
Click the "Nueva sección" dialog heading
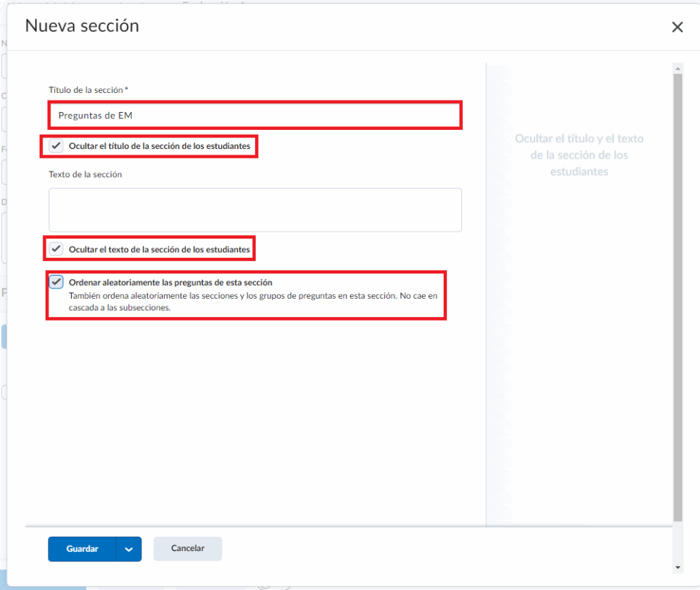(82, 26)
